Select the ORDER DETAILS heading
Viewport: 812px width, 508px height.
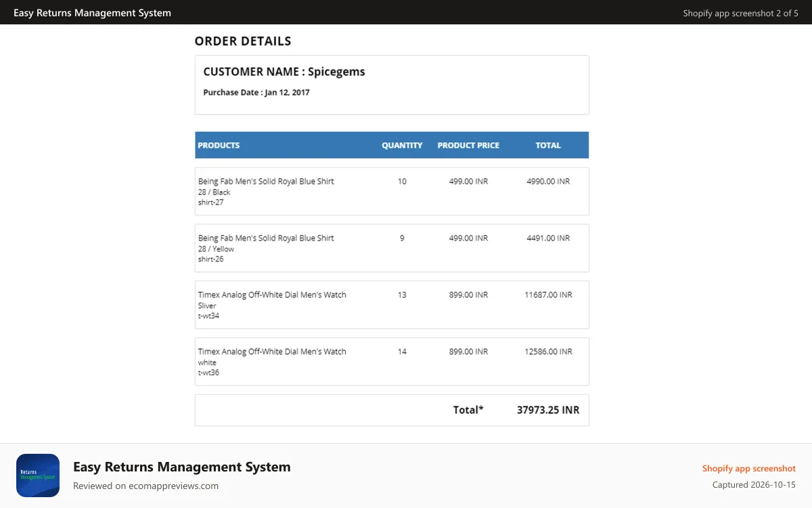point(243,41)
